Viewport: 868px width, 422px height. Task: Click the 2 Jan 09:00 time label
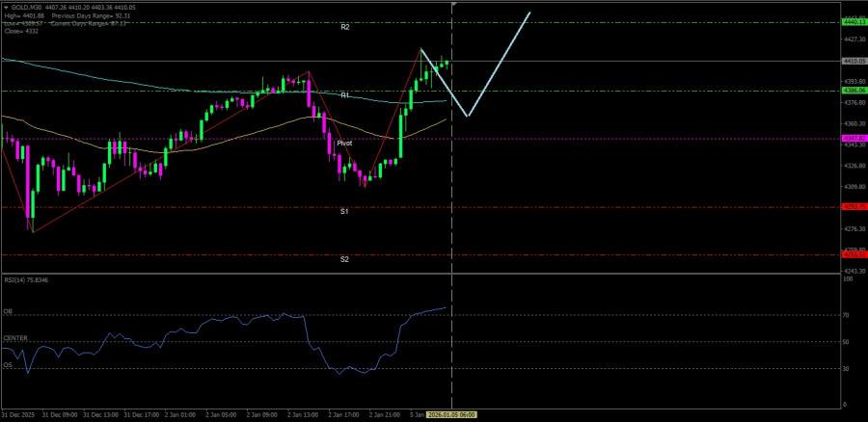(x=264, y=414)
